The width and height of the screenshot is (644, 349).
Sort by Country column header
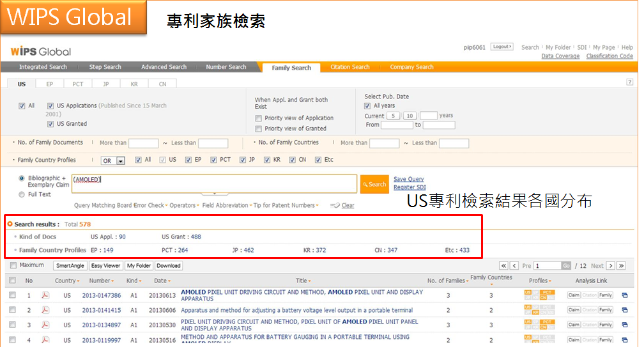[67, 281]
